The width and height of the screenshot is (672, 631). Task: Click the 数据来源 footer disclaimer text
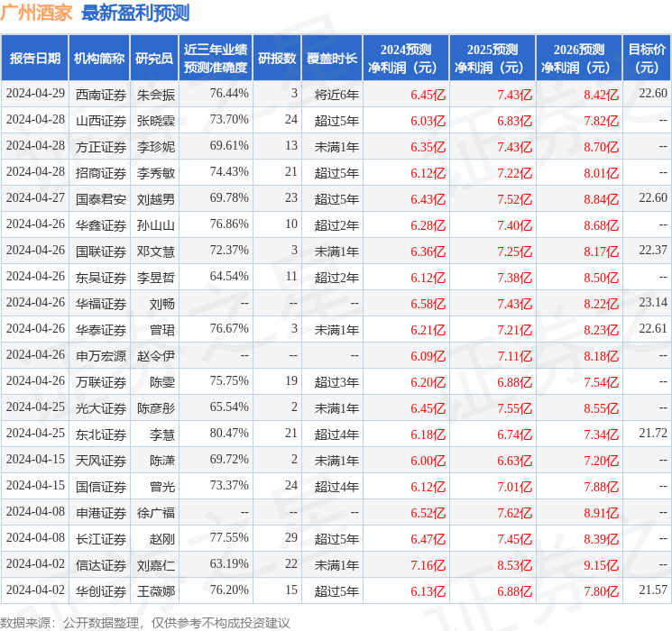pos(145,622)
